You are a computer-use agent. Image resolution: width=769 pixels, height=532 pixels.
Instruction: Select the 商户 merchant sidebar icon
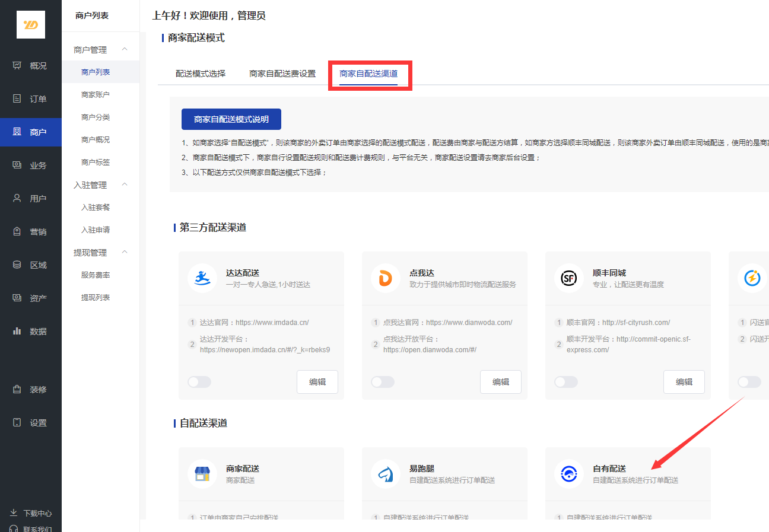tap(17, 132)
